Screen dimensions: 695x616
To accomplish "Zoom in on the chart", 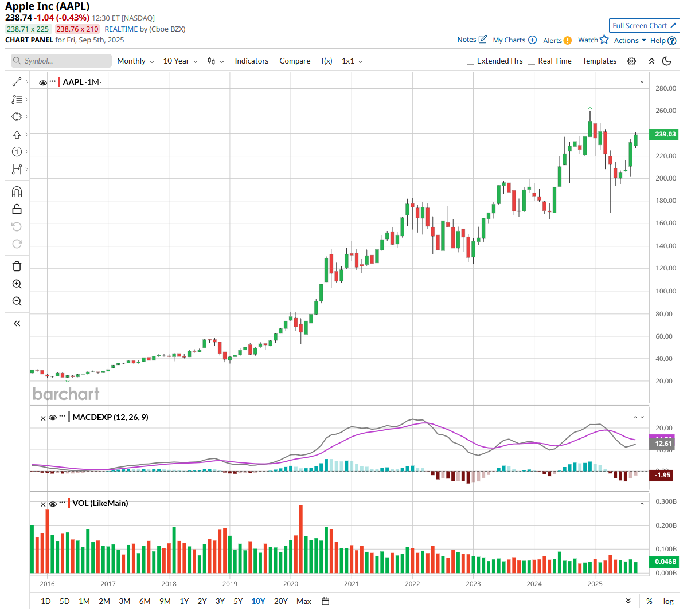I will 17,284.
